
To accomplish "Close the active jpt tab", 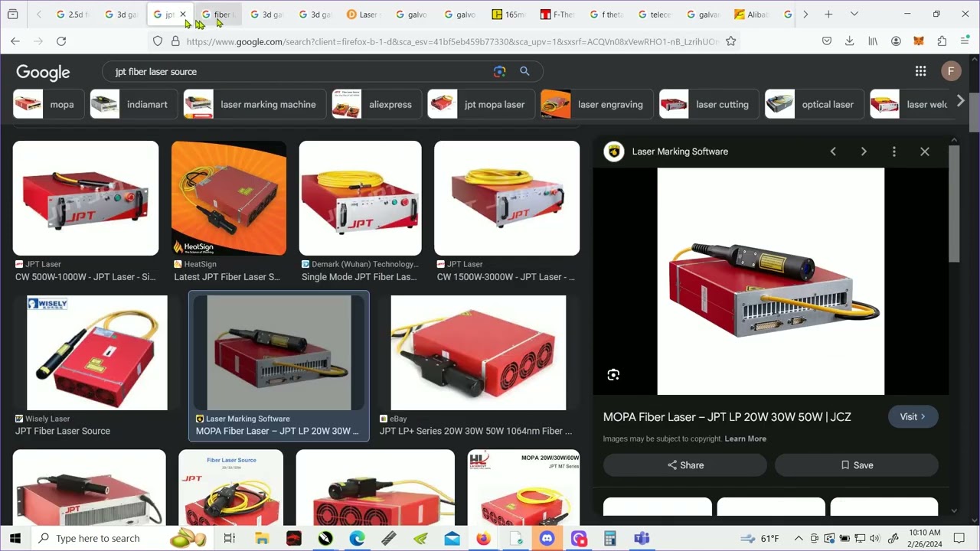I will (x=183, y=14).
